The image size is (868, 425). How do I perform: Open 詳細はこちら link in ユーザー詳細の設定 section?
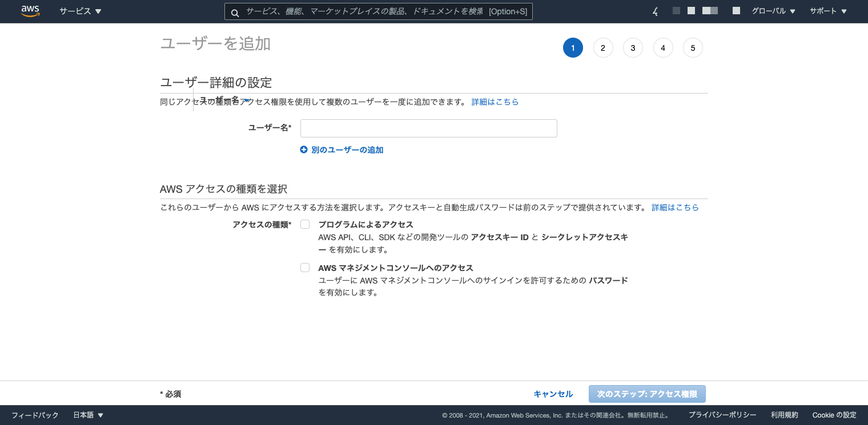click(x=495, y=102)
